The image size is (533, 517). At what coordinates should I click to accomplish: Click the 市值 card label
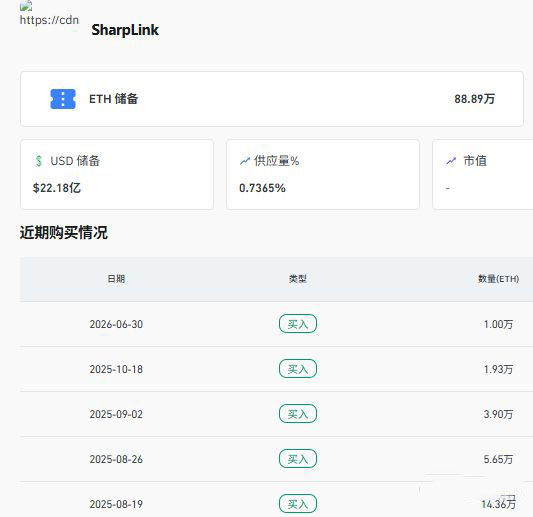475,161
